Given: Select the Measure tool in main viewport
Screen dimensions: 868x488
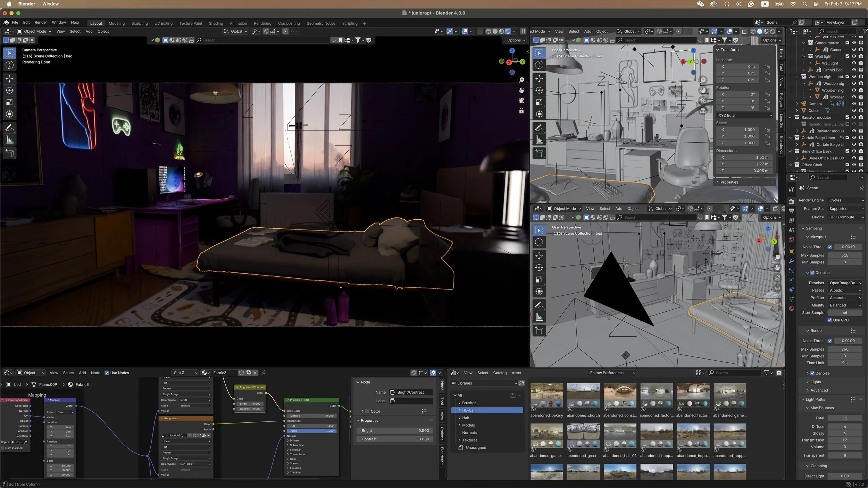Looking at the screenshot, I should point(10,140).
